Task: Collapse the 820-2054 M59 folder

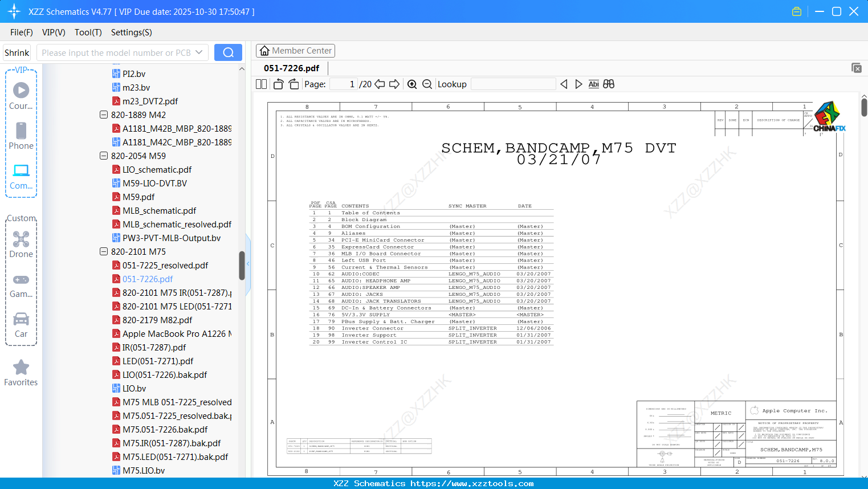Action: (104, 156)
